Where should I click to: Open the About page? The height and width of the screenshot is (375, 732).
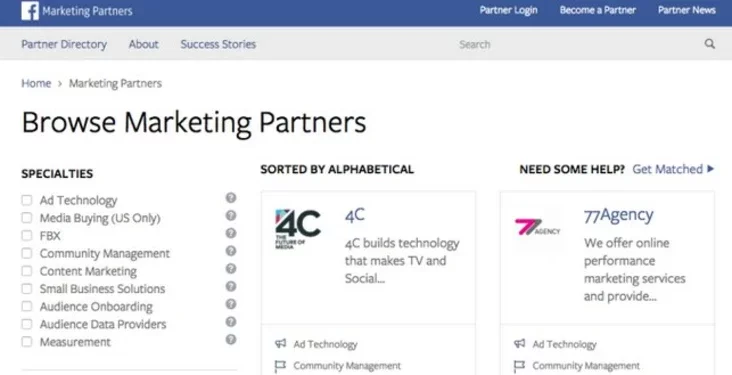pyautogui.click(x=143, y=44)
